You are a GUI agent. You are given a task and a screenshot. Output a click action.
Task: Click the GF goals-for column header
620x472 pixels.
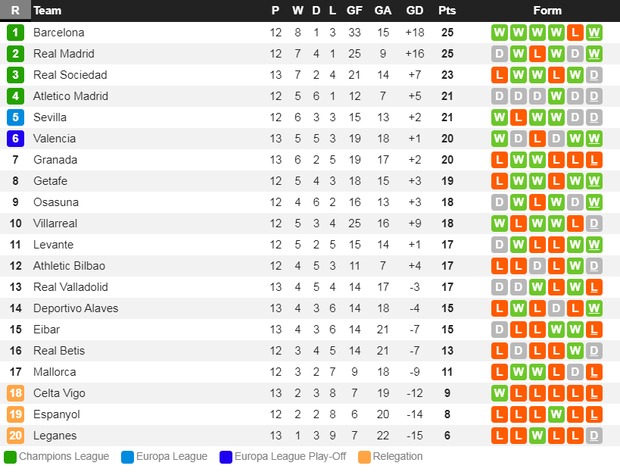pos(354,10)
